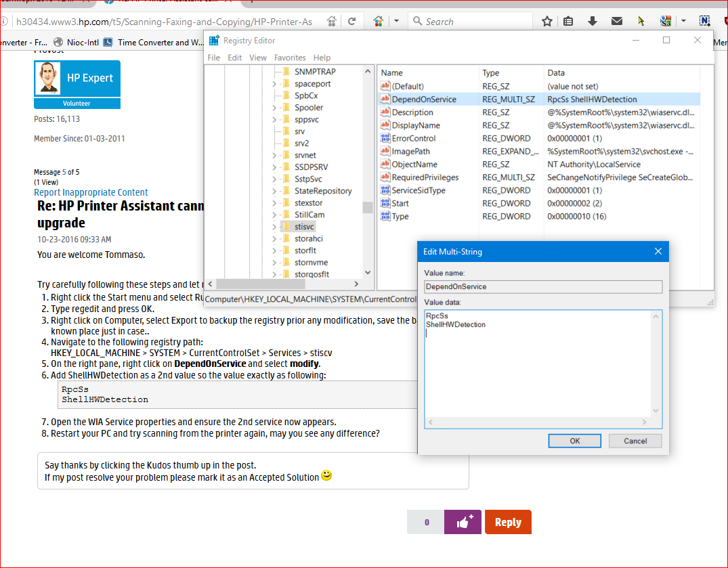728x568 pixels.
Task: Expand the StateRepository registry key
Action: (x=274, y=191)
